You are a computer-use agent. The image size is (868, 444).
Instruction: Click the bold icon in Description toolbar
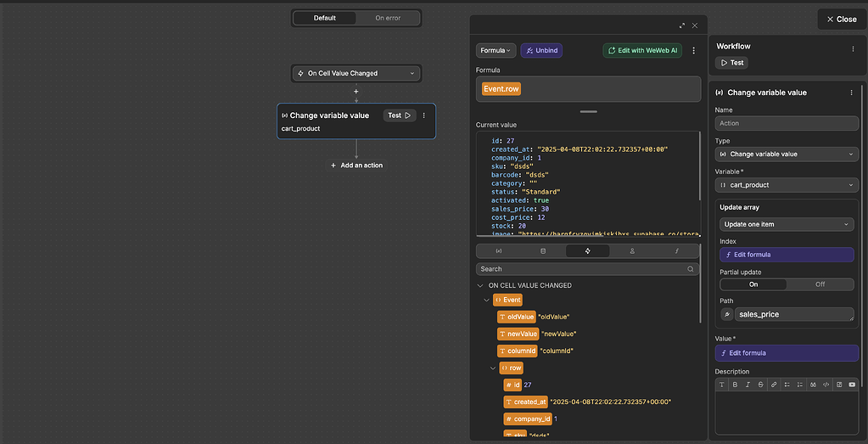735,385
